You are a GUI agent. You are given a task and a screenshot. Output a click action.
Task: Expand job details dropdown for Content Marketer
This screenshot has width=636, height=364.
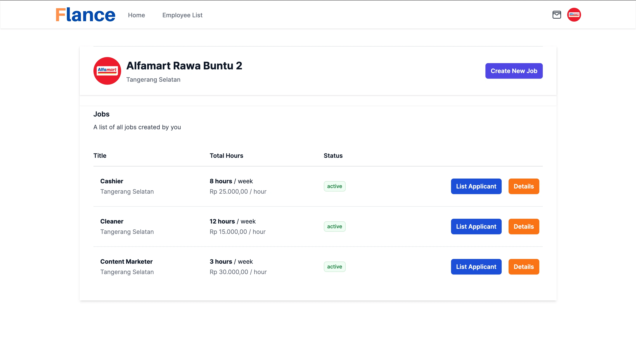(524, 266)
